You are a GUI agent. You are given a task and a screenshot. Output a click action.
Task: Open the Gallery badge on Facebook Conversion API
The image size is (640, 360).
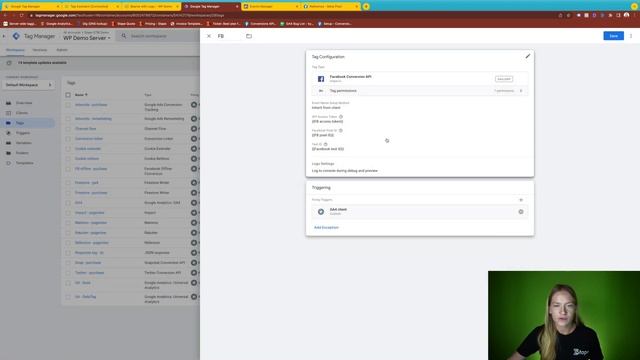click(x=504, y=79)
